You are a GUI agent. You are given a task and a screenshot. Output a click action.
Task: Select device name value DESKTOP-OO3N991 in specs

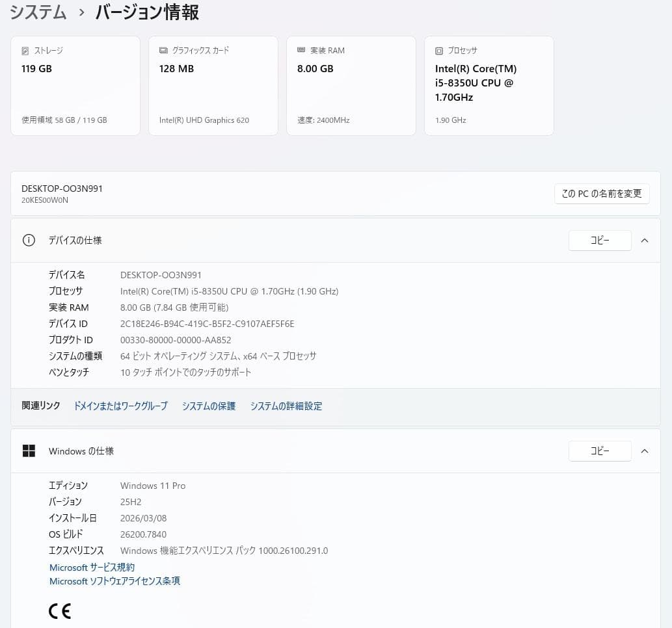161,275
